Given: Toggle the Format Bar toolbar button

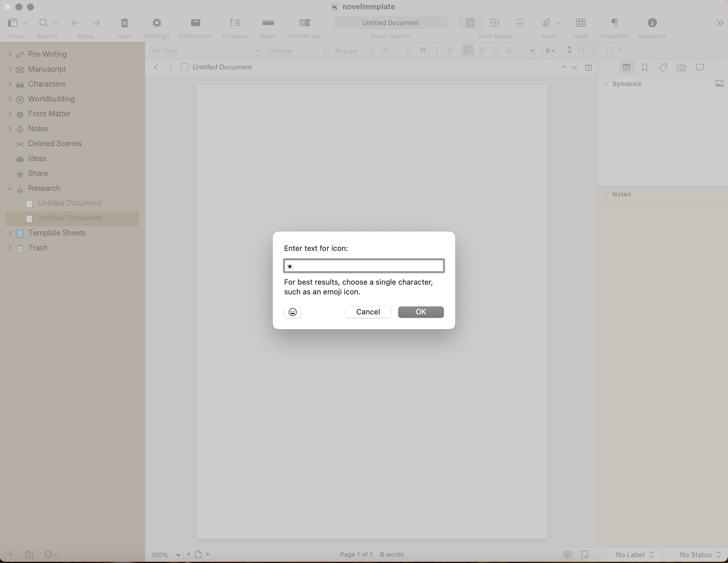Looking at the screenshot, I should pyautogui.click(x=304, y=23).
